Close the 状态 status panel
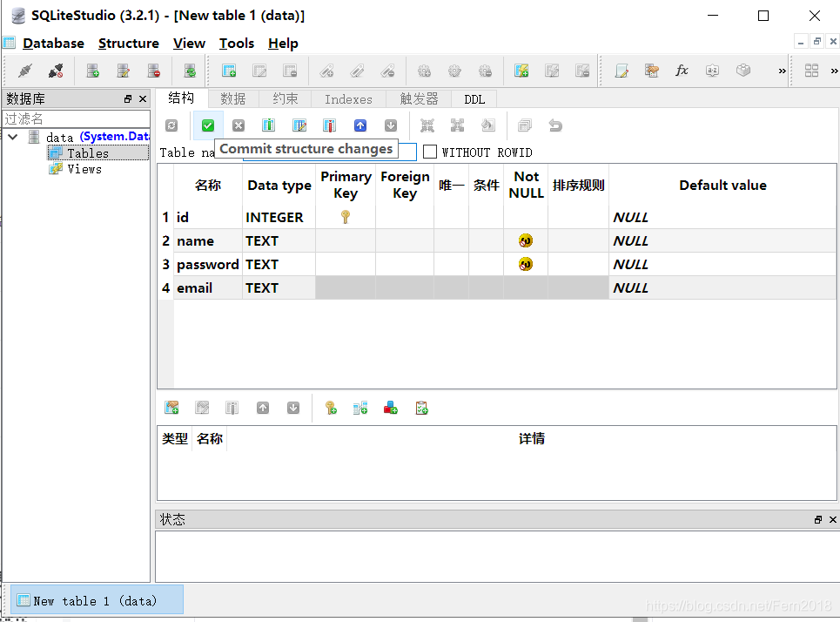 (832, 519)
